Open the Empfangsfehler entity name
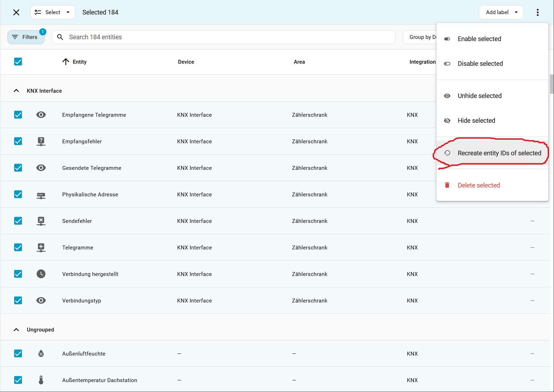This screenshot has width=554, height=392. (82, 142)
